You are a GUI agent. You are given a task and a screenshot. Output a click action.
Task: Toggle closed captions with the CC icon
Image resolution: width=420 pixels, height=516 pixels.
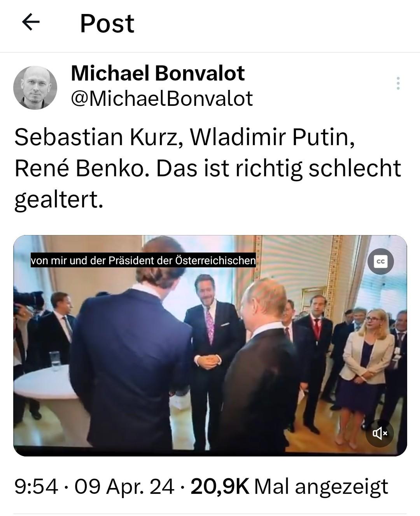tap(381, 262)
